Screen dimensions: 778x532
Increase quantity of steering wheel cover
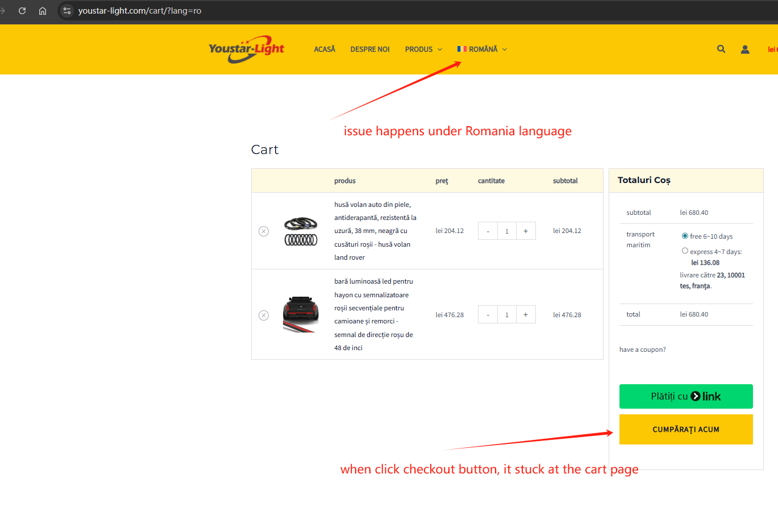click(526, 231)
